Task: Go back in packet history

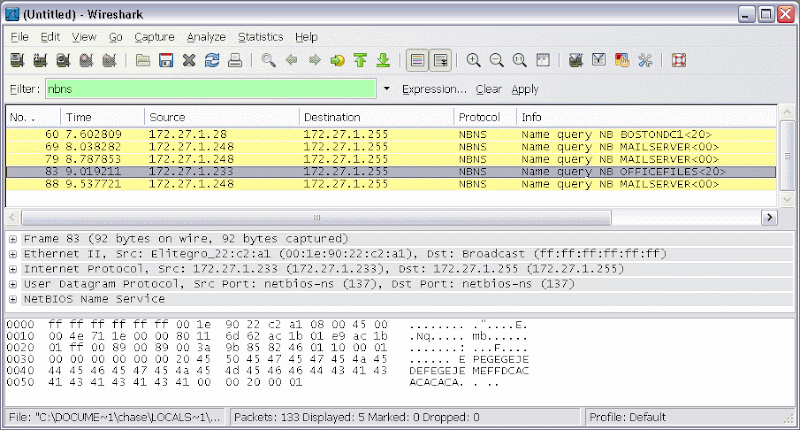Action: pyautogui.click(x=291, y=61)
